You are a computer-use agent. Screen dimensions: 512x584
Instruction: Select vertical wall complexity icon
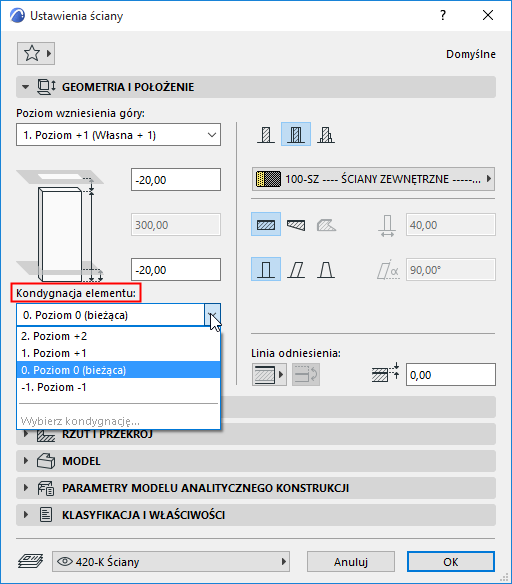click(x=266, y=269)
